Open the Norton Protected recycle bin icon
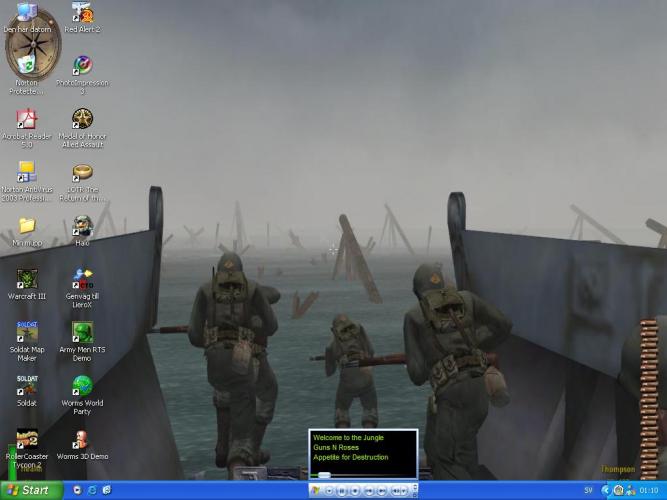667x500 pixels. click(x=26, y=74)
